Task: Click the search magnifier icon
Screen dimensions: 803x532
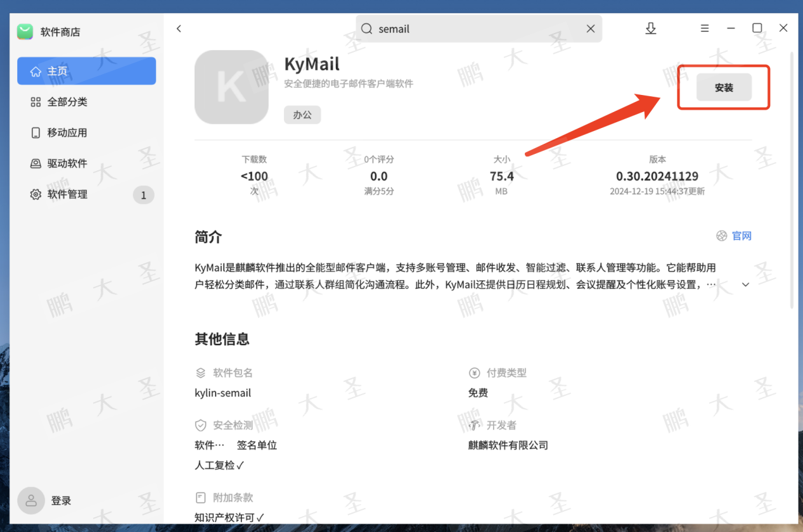Action: (367, 28)
